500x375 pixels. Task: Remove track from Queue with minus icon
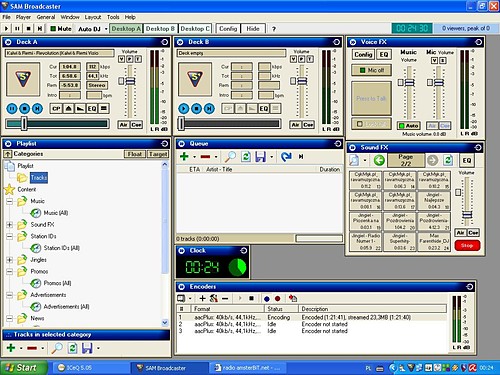(205, 157)
